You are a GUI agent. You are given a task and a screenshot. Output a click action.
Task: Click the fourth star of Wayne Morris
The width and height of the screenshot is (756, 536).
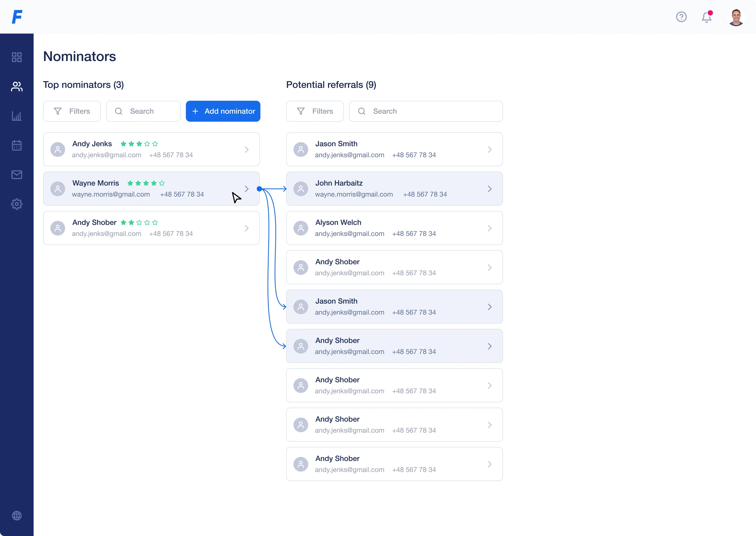(x=154, y=183)
